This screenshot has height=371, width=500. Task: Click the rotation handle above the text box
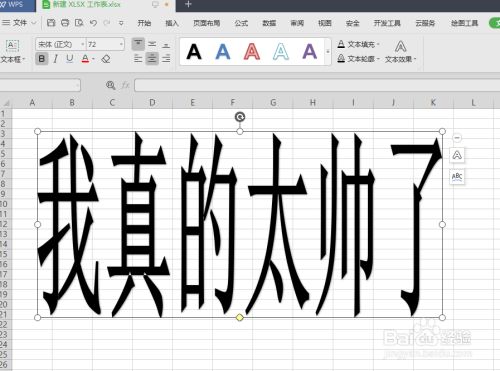click(240, 117)
